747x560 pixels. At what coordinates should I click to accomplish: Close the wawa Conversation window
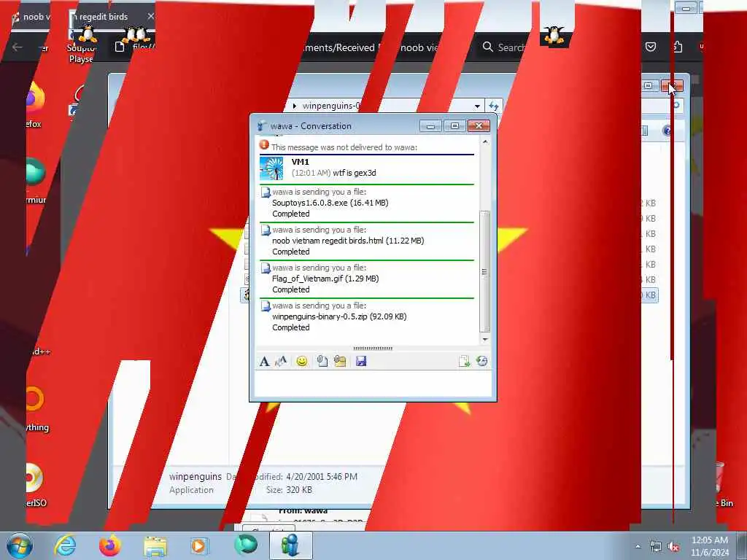click(x=479, y=125)
